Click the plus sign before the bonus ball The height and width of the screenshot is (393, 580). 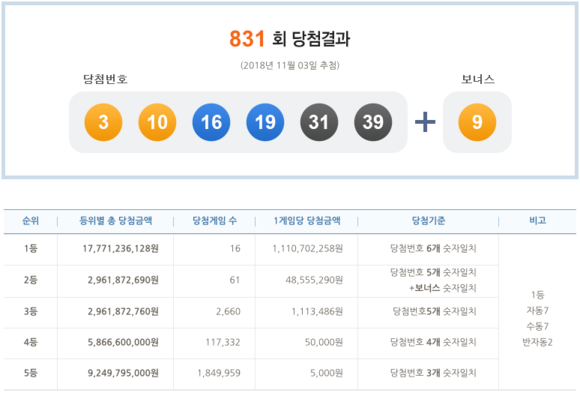[x=425, y=122]
